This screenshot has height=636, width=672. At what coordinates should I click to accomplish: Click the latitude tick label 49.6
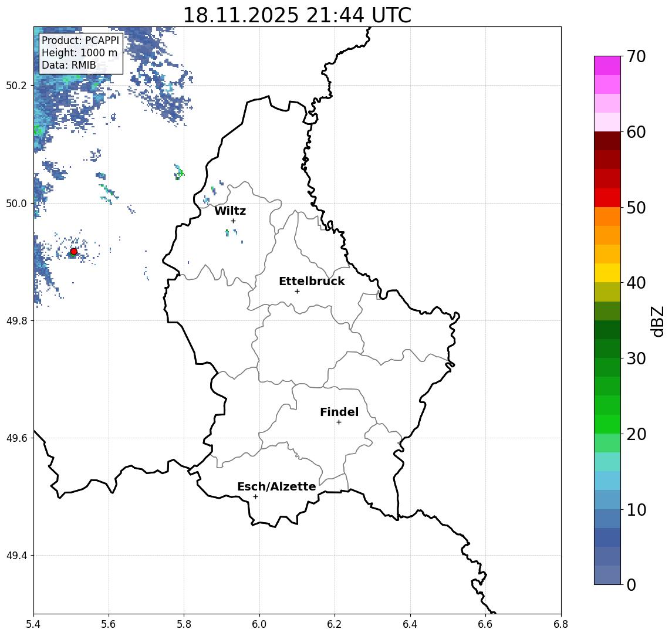tap(16, 438)
